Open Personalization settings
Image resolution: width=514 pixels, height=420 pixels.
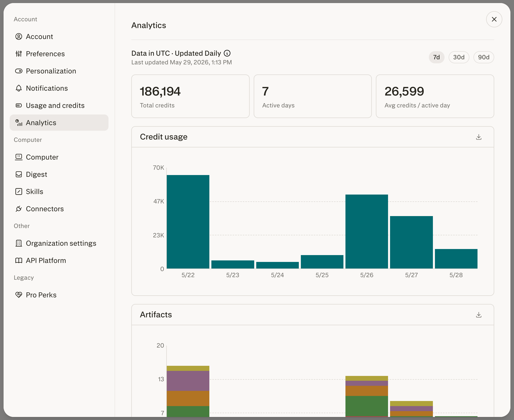click(x=59, y=71)
